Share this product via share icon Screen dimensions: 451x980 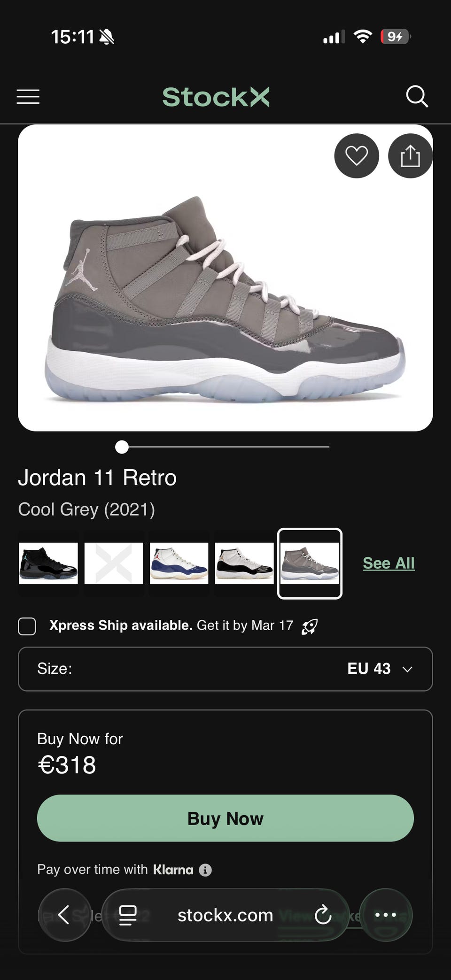point(410,156)
